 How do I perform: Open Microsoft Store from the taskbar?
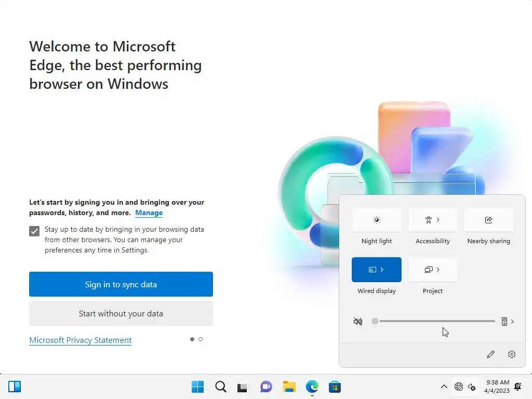point(335,387)
